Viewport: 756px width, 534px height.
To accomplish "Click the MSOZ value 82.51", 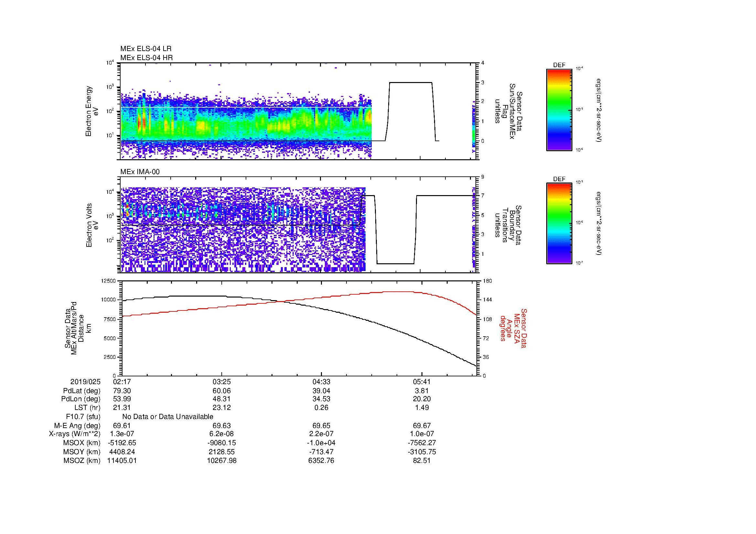I will [x=422, y=461].
